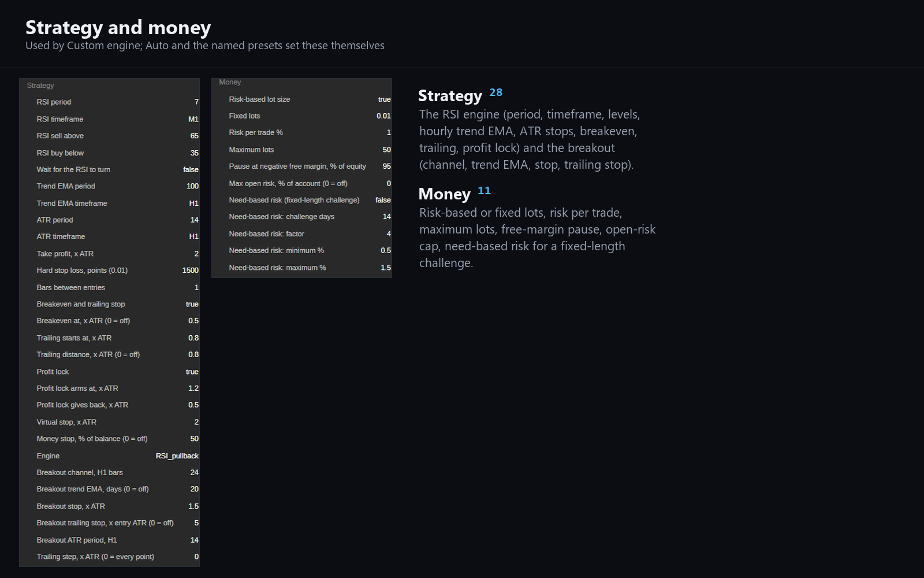The height and width of the screenshot is (578, 924).
Task: Open the Trend EMA timeframe H1 dropdown
Action: pos(193,203)
